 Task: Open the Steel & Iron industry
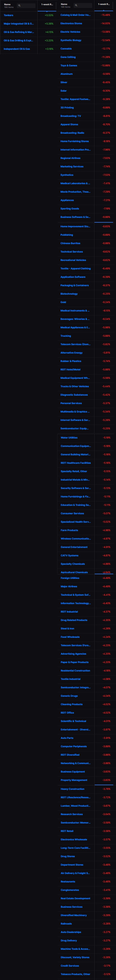tap(67, 629)
